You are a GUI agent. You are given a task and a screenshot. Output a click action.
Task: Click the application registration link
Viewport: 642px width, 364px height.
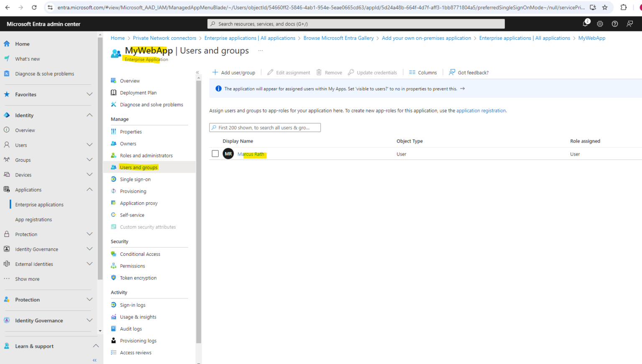click(481, 110)
